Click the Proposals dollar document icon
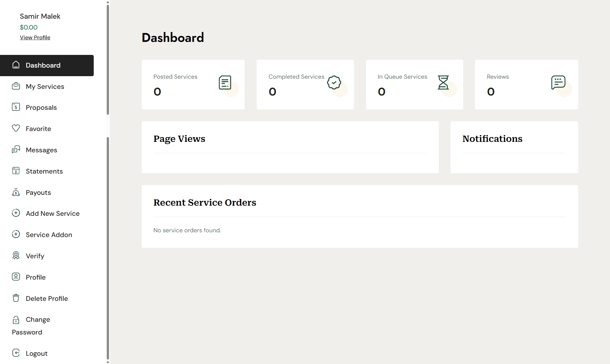 [x=16, y=107]
